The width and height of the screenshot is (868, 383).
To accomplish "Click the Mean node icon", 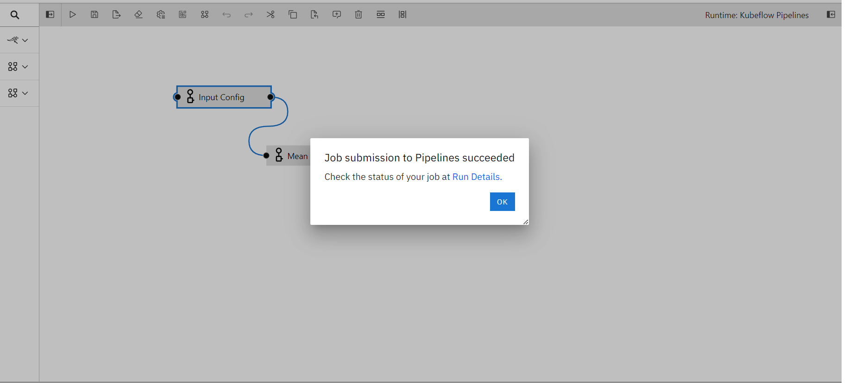I will (x=279, y=155).
